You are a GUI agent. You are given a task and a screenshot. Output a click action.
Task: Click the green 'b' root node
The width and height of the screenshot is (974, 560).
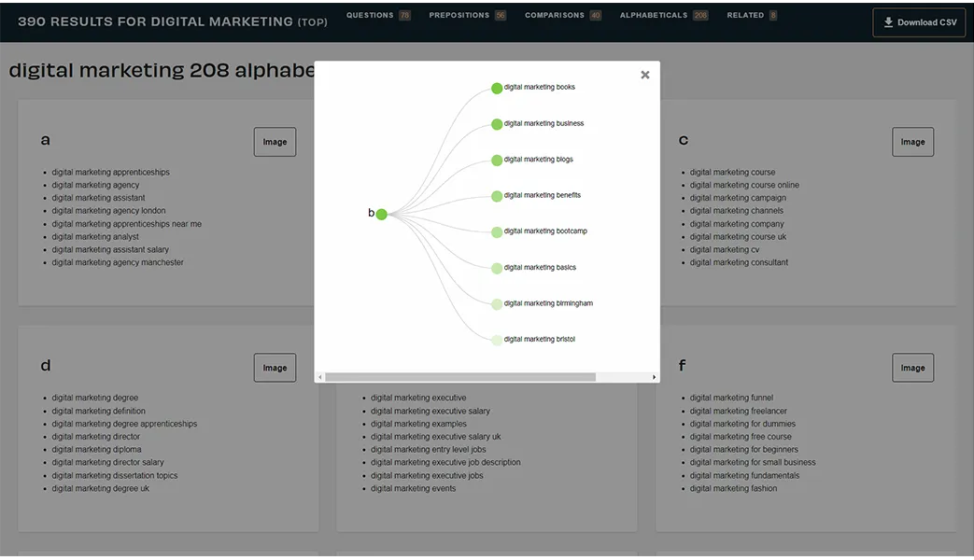381,214
